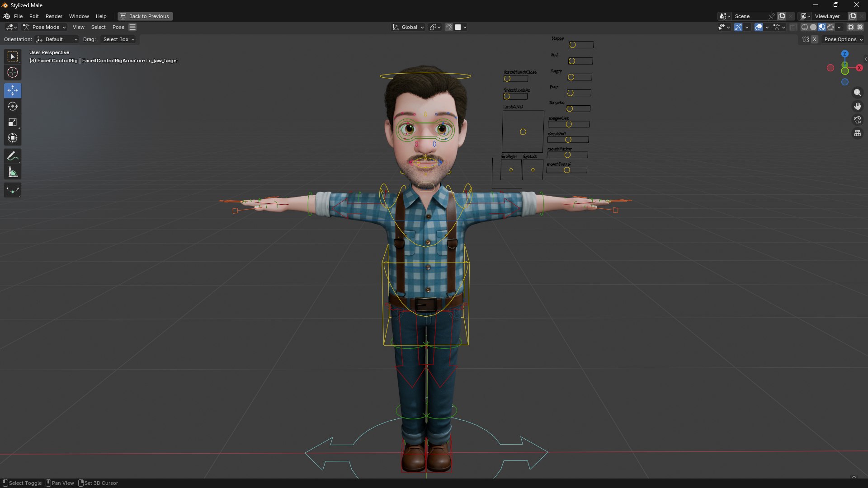Select the Move tool
This screenshot has width=868, height=488.
(x=13, y=90)
